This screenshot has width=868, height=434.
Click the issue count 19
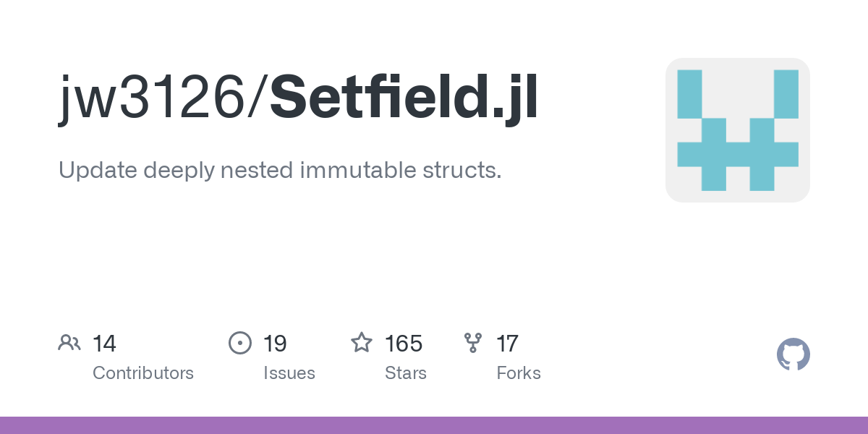[x=275, y=344]
